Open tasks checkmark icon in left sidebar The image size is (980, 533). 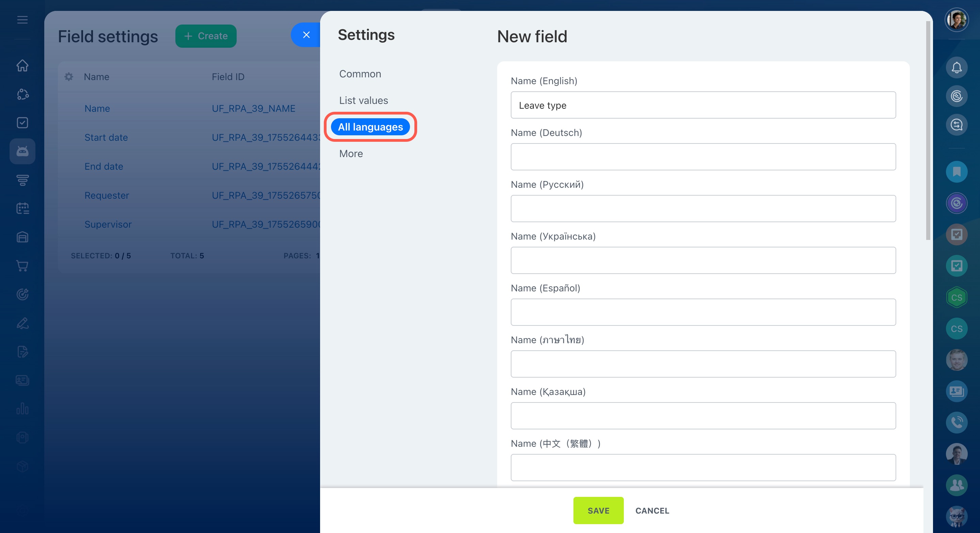coord(22,123)
